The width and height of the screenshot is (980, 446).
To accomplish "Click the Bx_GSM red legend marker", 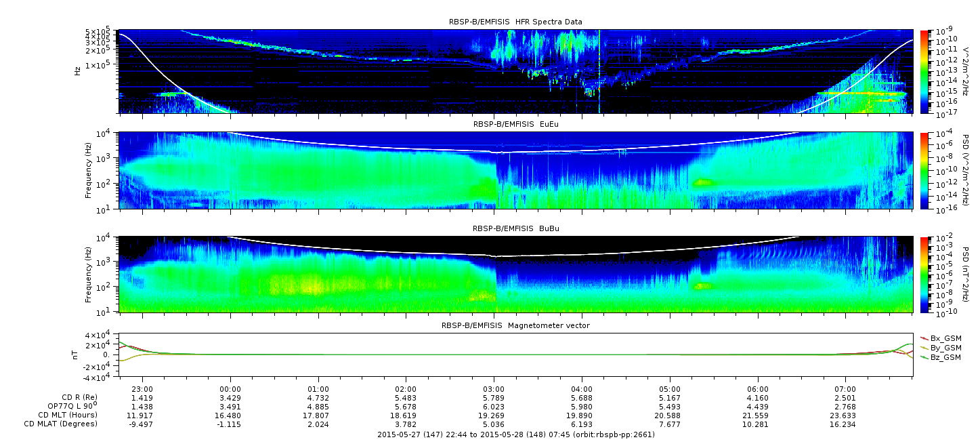I will pyautogui.click(x=924, y=338).
